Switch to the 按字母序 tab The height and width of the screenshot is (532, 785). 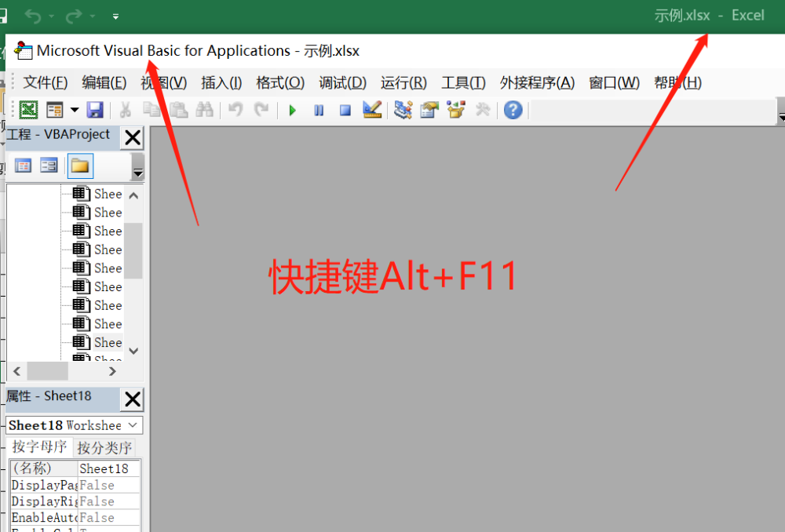[x=39, y=446]
